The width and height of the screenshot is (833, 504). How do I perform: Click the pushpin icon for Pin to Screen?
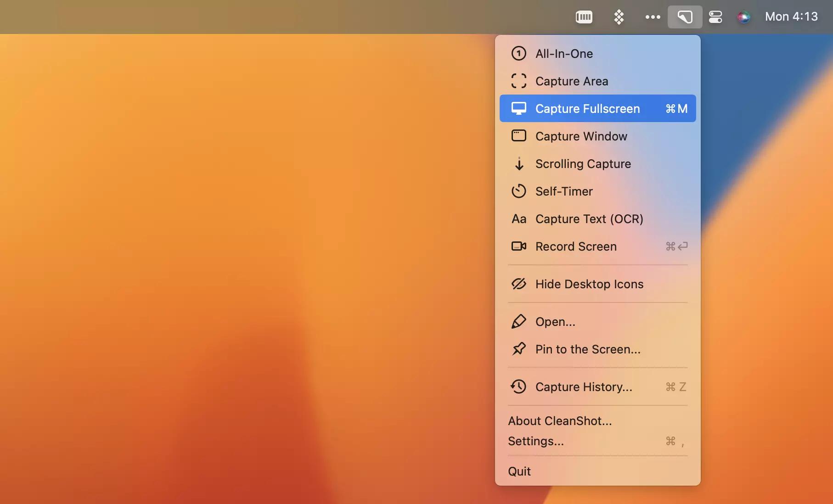click(x=519, y=349)
